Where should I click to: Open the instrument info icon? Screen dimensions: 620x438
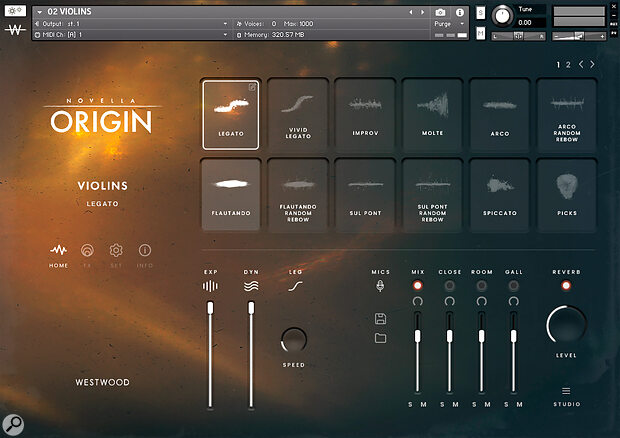pos(459,12)
